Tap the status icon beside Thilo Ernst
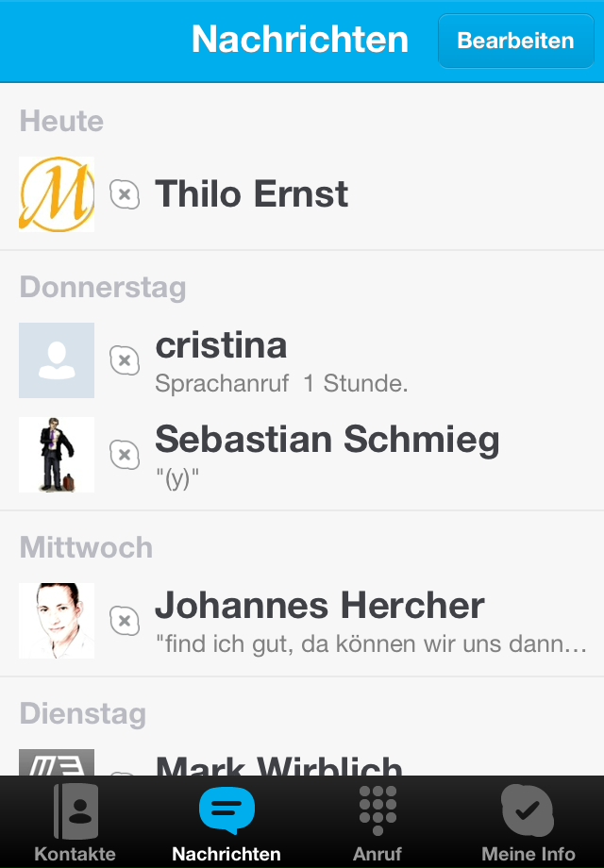This screenshot has width=604, height=868. (x=125, y=195)
